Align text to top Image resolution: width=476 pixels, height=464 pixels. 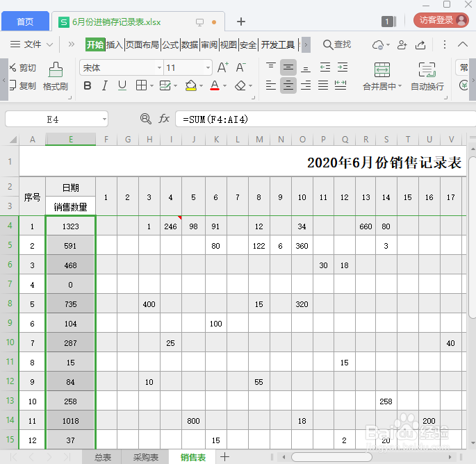click(x=271, y=67)
